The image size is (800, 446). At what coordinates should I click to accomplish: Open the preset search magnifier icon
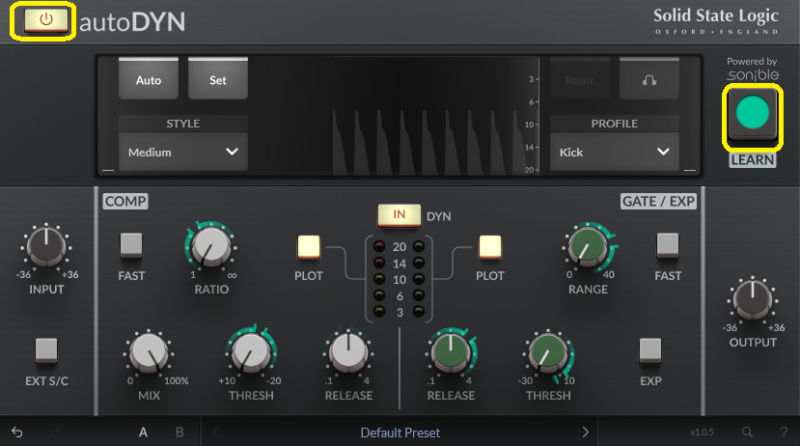(747, 432)
